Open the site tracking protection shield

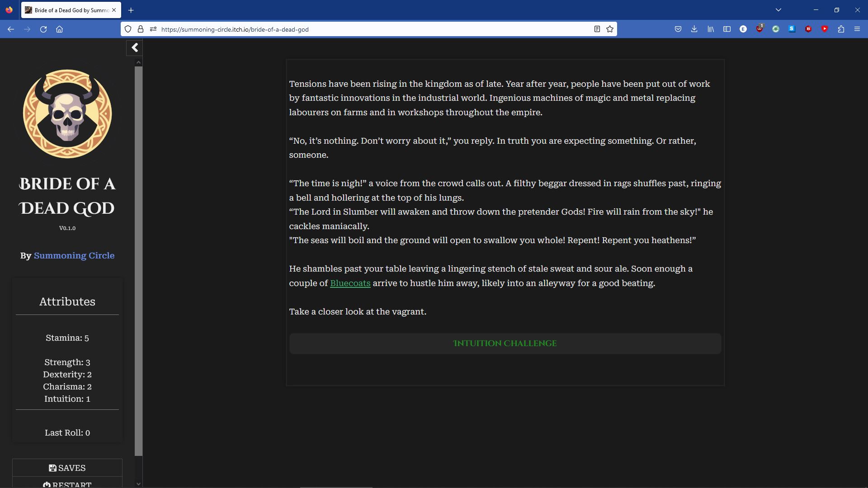[x=128, y=29]
